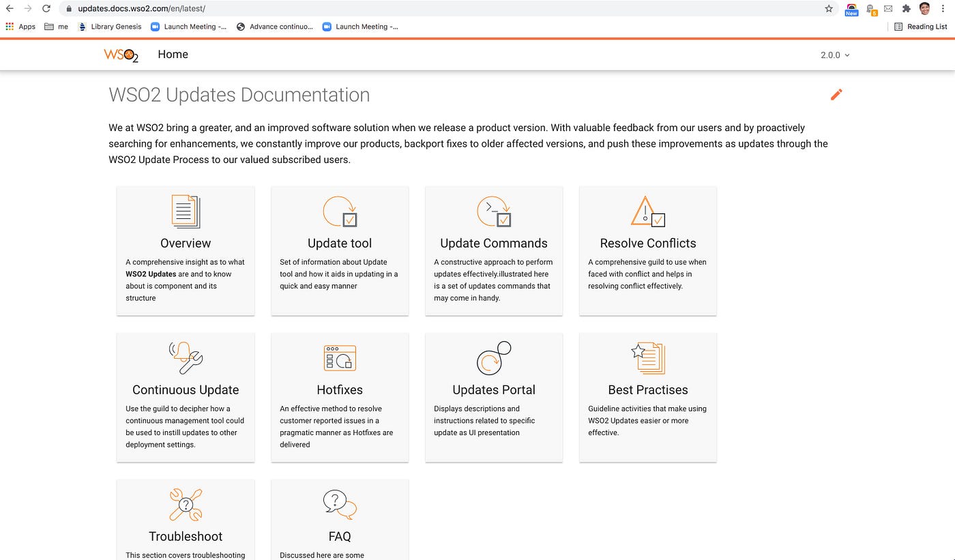Click the Chrome profile avatar
This screenshot has height=560, width=955.
[925, 9]
